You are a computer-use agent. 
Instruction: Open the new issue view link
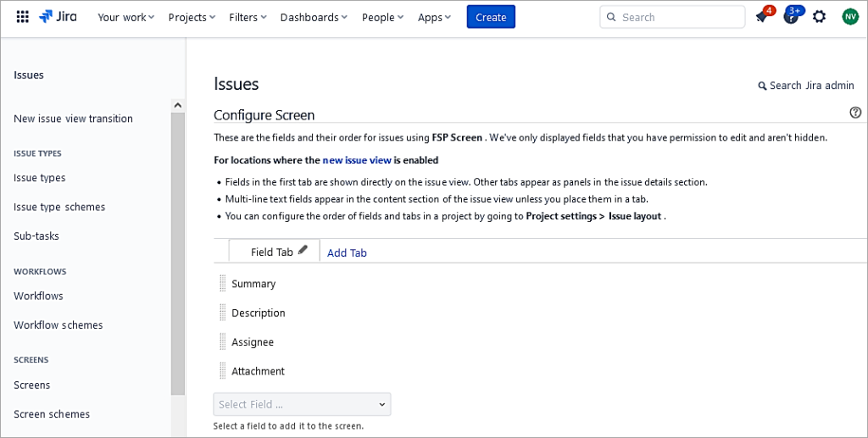357,160
